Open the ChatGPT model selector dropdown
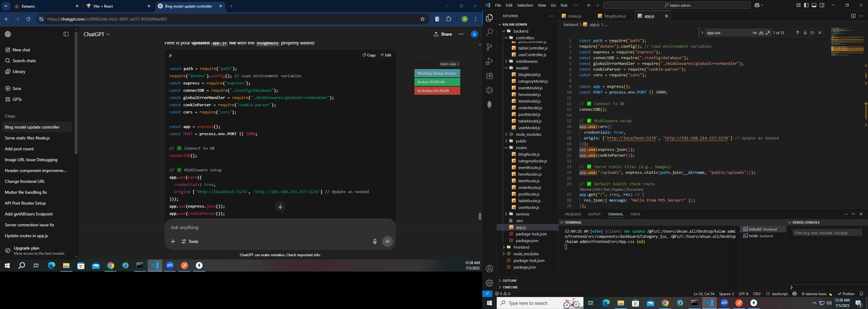868x309 pixels. tap(96, 34)
